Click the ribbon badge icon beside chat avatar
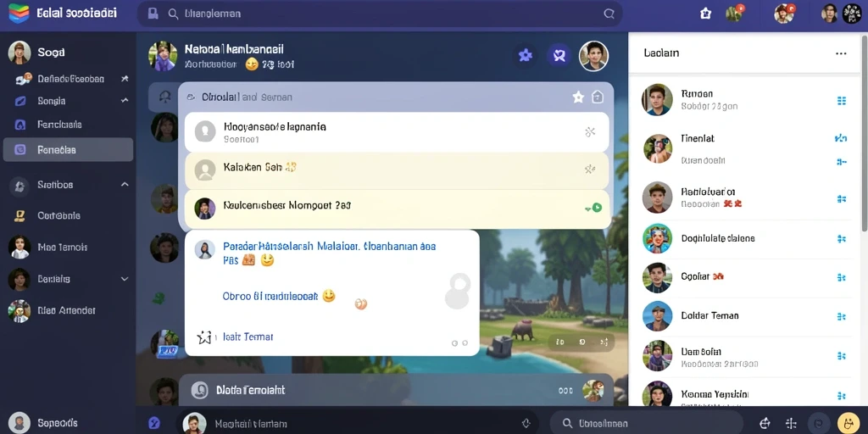The width and height of the screenshot is (868, 434). (x=559, y=55)
